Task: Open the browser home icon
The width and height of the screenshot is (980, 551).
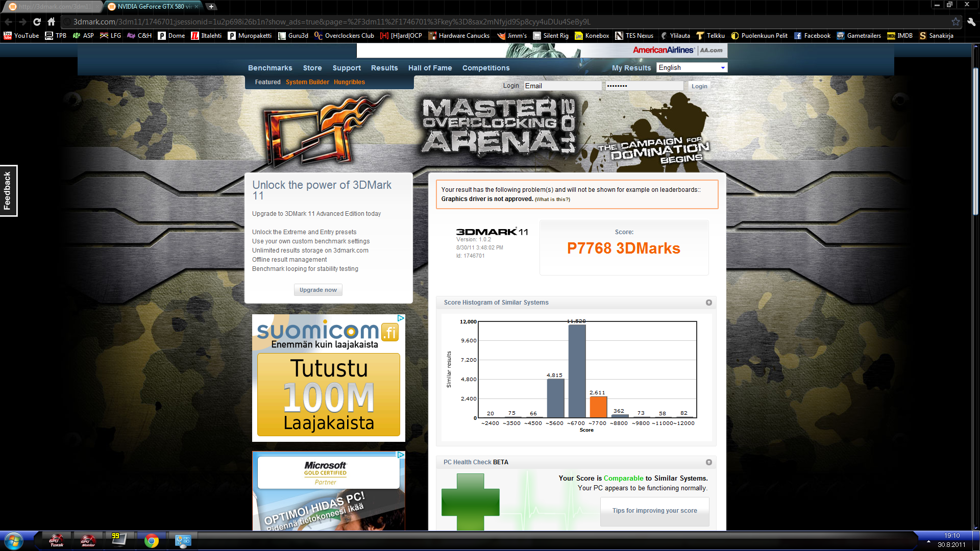Action: click(x=51, y=22)
